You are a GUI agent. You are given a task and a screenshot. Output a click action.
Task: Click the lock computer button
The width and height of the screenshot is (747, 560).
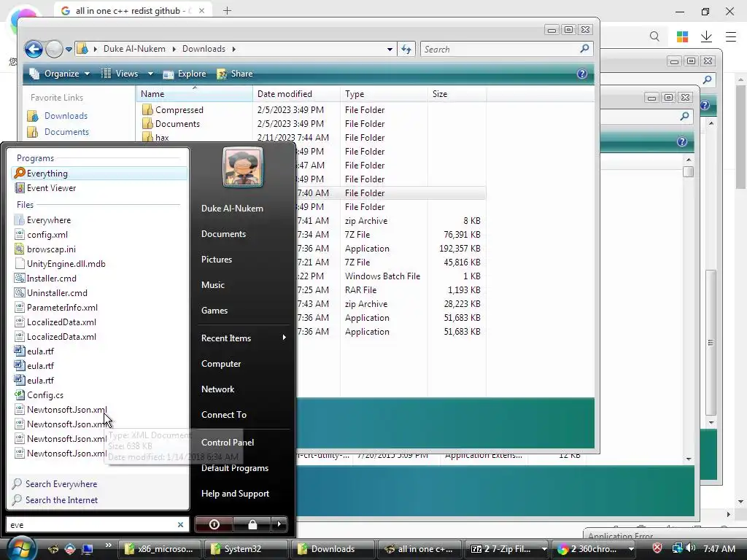tap(252, 524)
